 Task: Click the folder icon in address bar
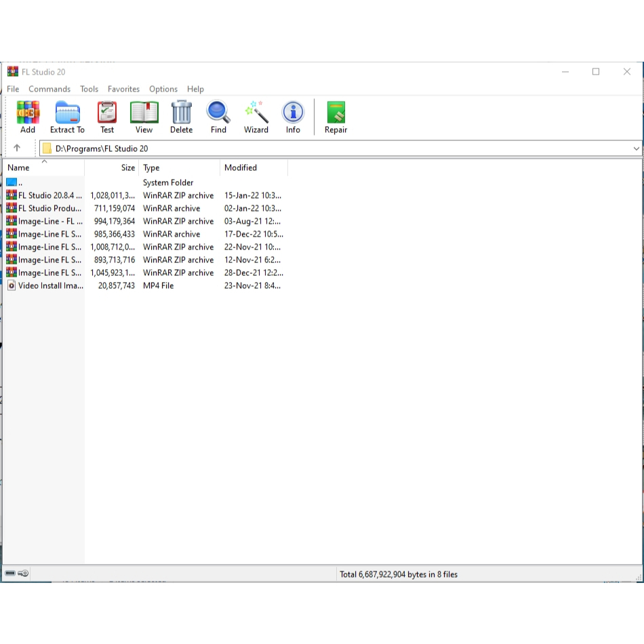tap(47, 148)
